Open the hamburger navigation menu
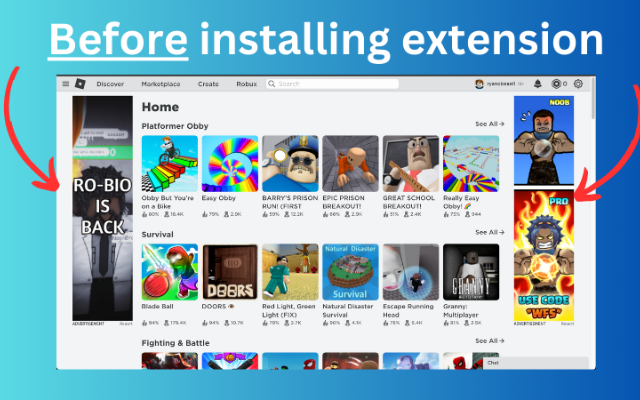The image size is (640, 400). coord(65,84)
